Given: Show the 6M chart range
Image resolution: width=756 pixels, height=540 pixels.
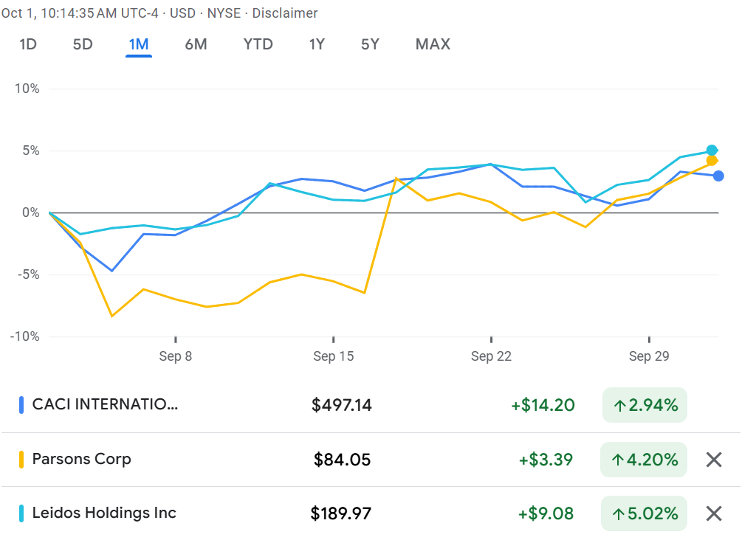Looking at the screenshot, I should coord(196,44).
